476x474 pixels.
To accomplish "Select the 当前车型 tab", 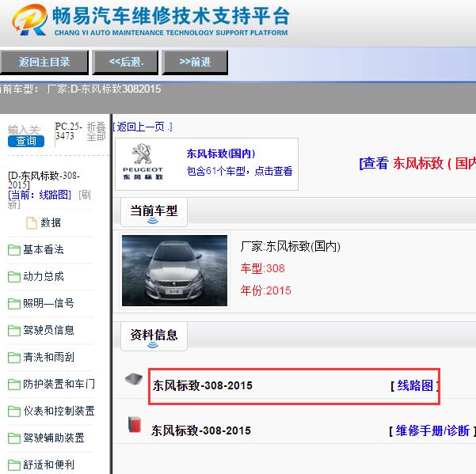I will (x=154, y=211).
